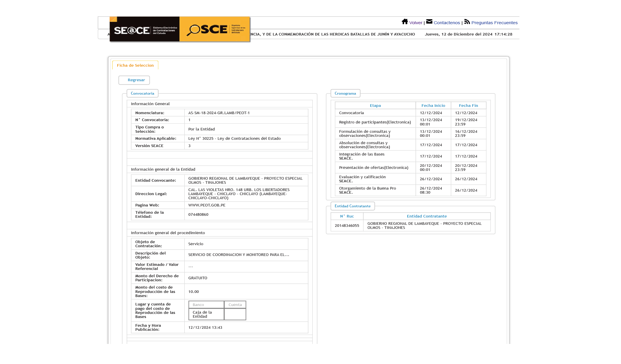Click the 26/12/2024 08:30 start date
The image size is (621, 364).
click(431, 190)
